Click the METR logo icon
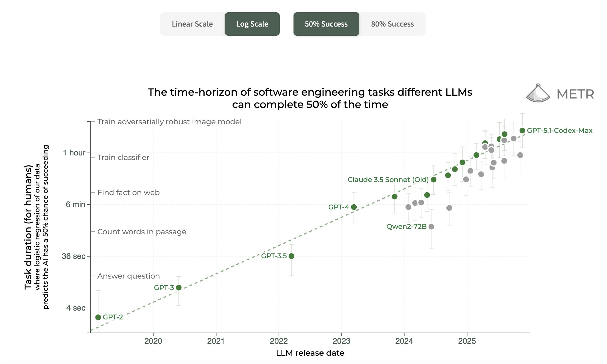This screenshot has width=607, height=364. [538, 94]
